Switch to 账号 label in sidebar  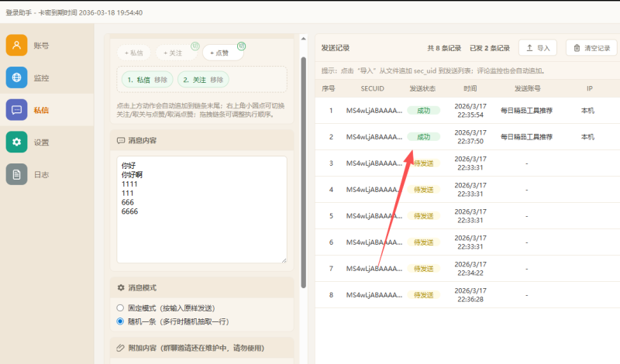point(41,46)
